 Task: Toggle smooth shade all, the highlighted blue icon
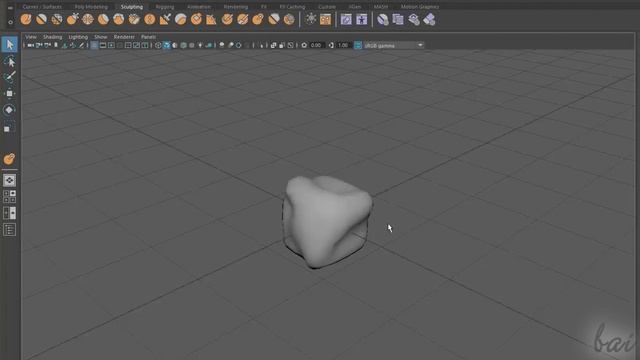point(167,45)
